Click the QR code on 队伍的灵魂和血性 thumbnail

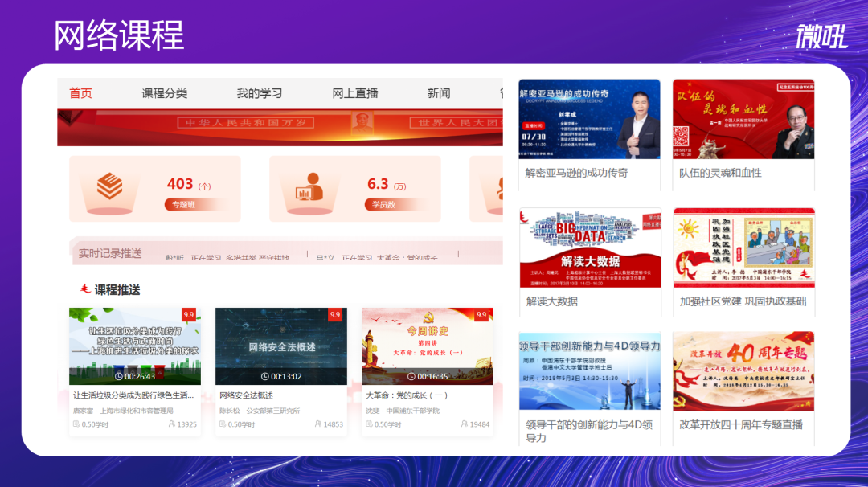(681, 136)
